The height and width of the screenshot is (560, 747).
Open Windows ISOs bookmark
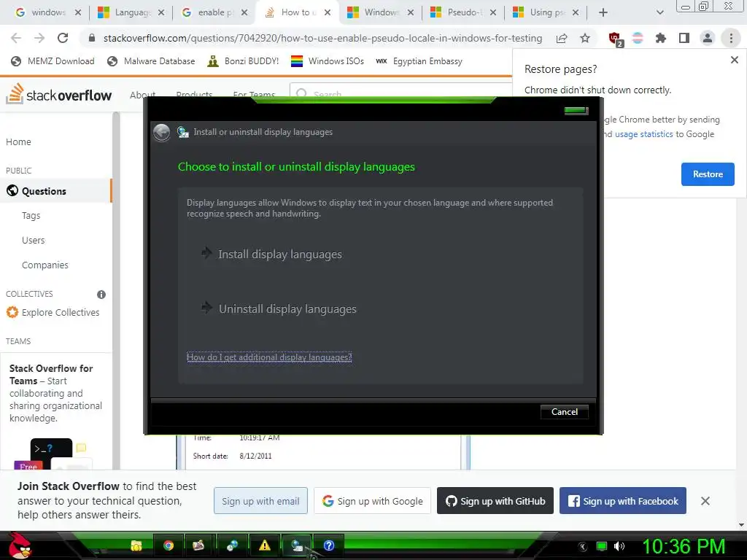328,61
